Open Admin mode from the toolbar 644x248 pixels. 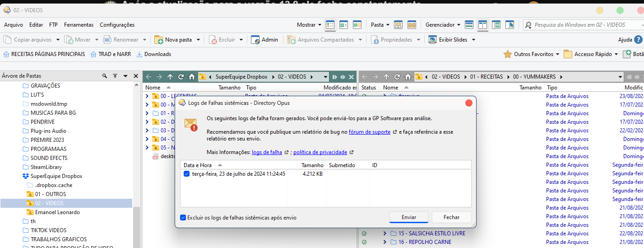tap(264, 40)
